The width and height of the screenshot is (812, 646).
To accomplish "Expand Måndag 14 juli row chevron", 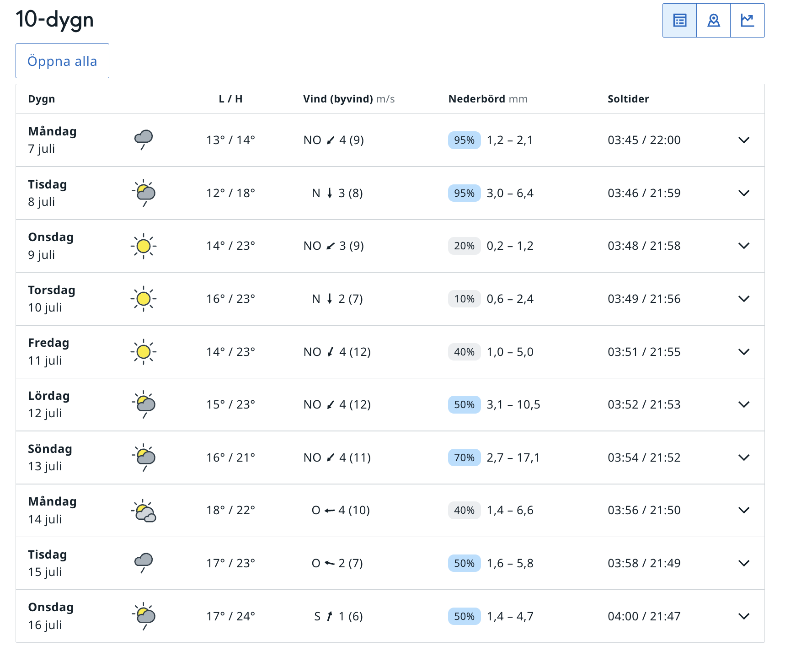I will tap(744, 510).
